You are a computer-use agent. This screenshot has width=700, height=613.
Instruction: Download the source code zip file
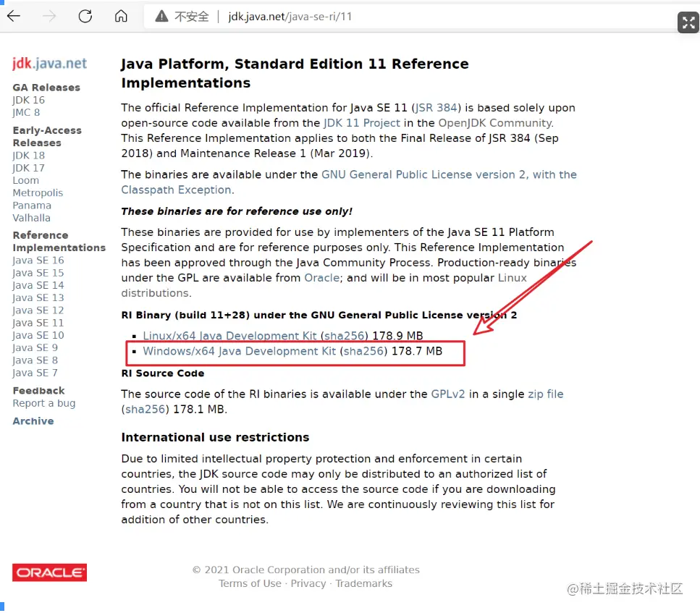coord(546,394)
